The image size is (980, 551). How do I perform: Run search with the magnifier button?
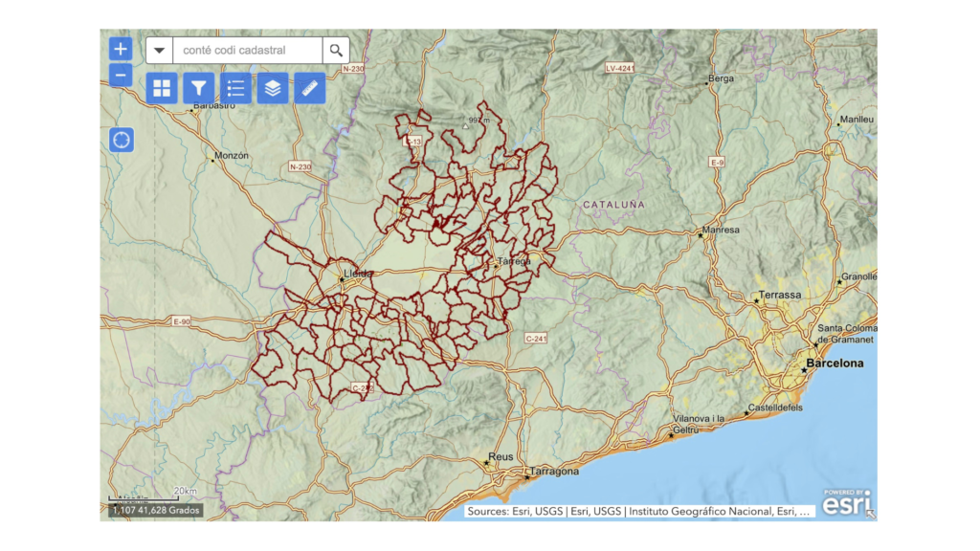336,51
